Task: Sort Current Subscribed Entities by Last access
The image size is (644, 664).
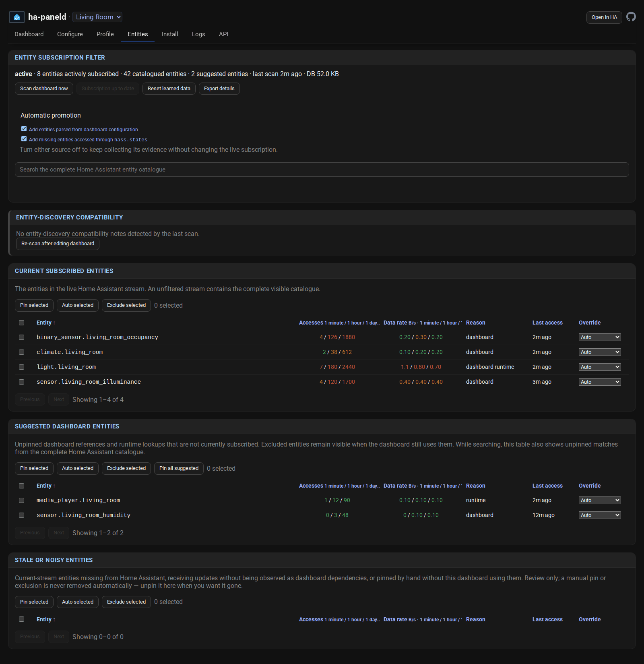Action: click(x=547, y=323)
